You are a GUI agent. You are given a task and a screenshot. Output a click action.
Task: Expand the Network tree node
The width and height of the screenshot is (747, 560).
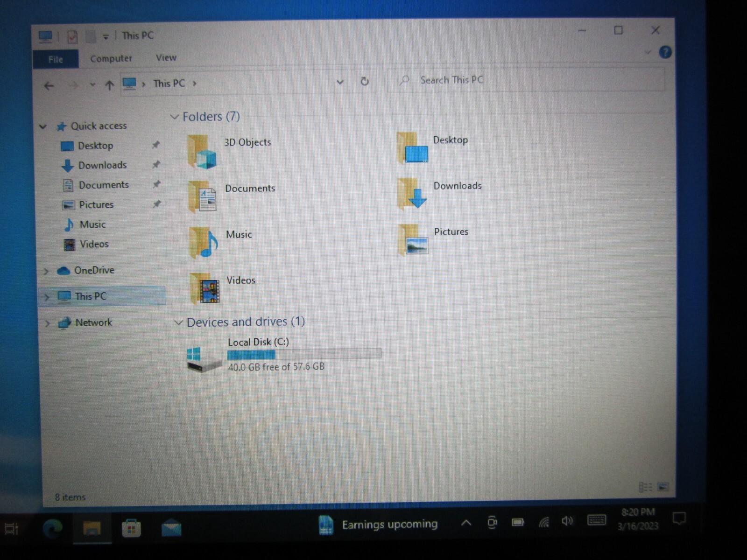tap(47, 323)
